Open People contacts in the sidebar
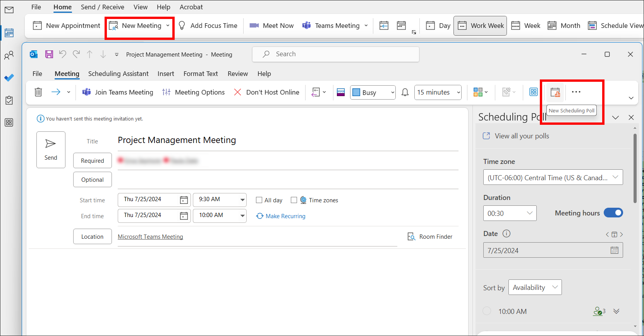This screenshot has width=644, height=336. pos(9,55)
